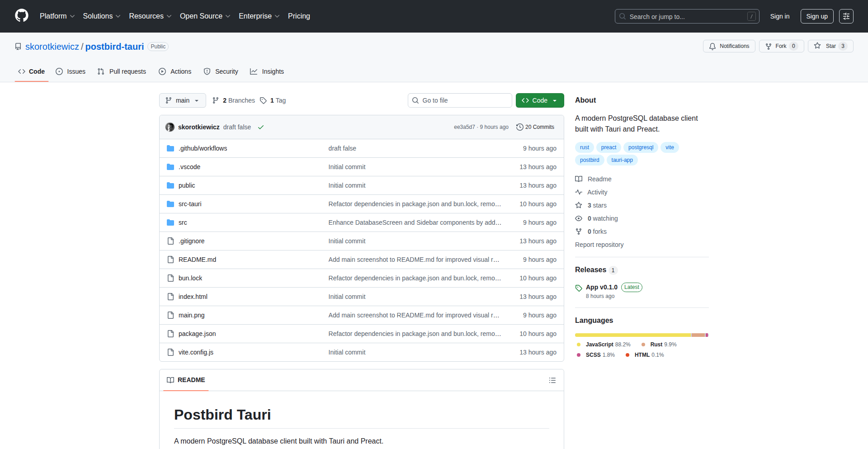Viewport: 868px width, 449px height.
Task: Click the eye icon beside 0 watching
Action: coord(579,218)
